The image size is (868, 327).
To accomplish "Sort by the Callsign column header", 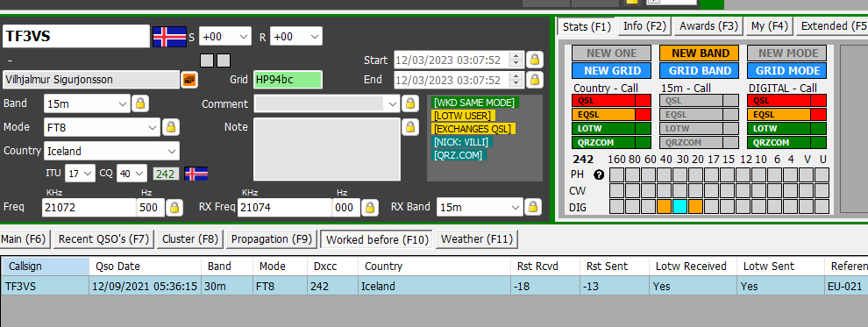I will tap(46, 267).
